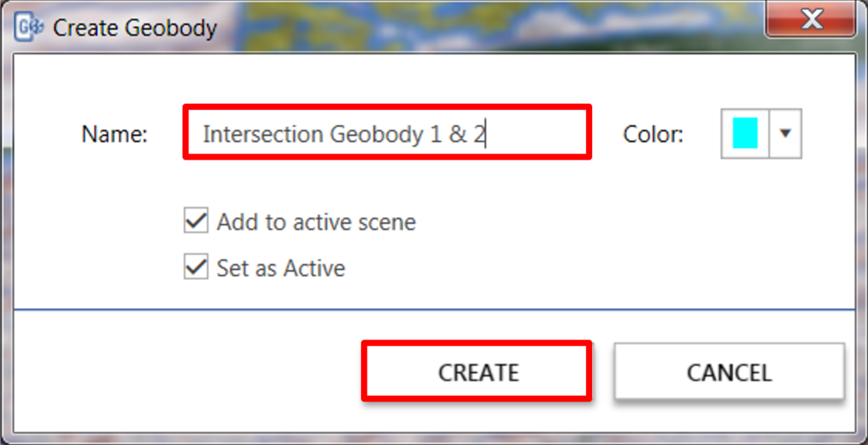Click the word 'Intersection' in Name field
This screenshot has width=868, height=445.
pyautogui.click(x=263, y=134)
